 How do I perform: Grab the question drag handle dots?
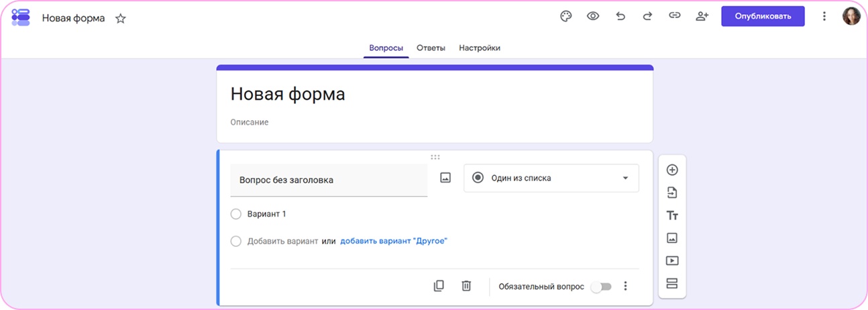(435, 157)
